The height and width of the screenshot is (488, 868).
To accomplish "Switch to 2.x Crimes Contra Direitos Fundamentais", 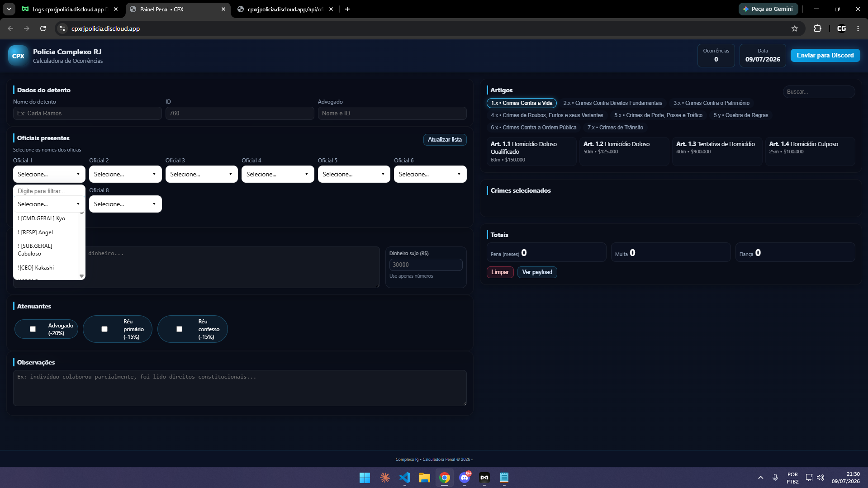I will click(x=613, y=103).
